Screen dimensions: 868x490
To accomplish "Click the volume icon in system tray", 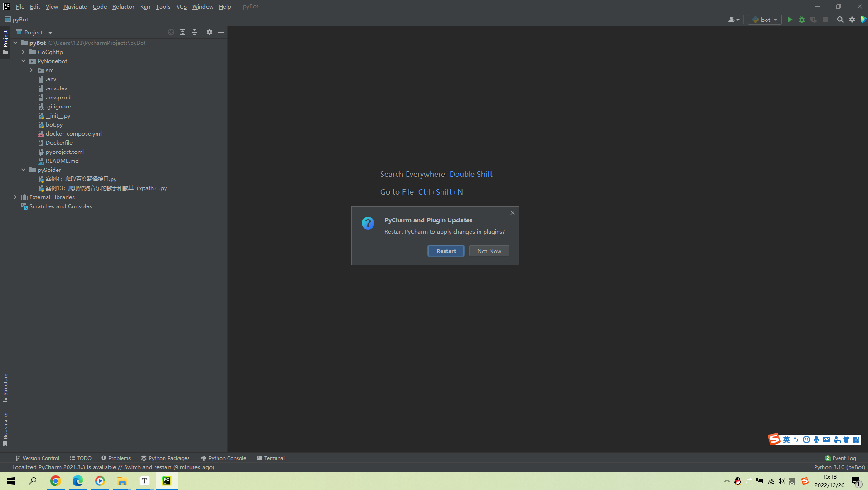I will pyautogui.click(x=781, y=481).
